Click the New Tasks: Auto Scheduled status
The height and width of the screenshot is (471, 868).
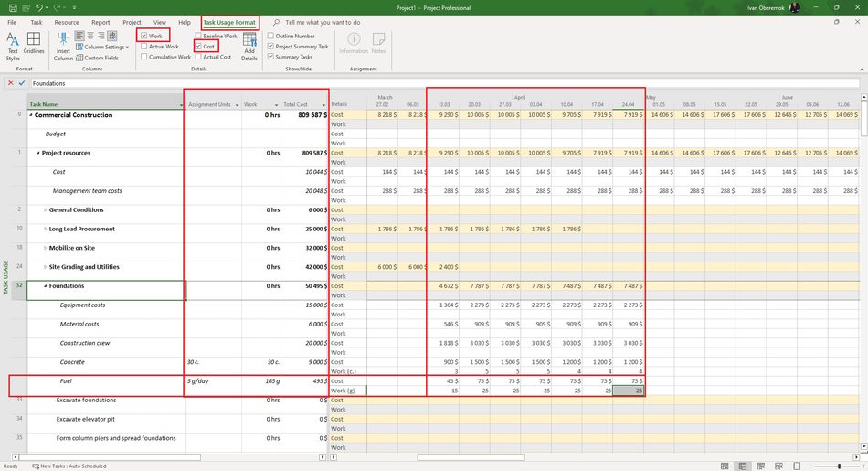pyautogui.click(x=69, y=466)
